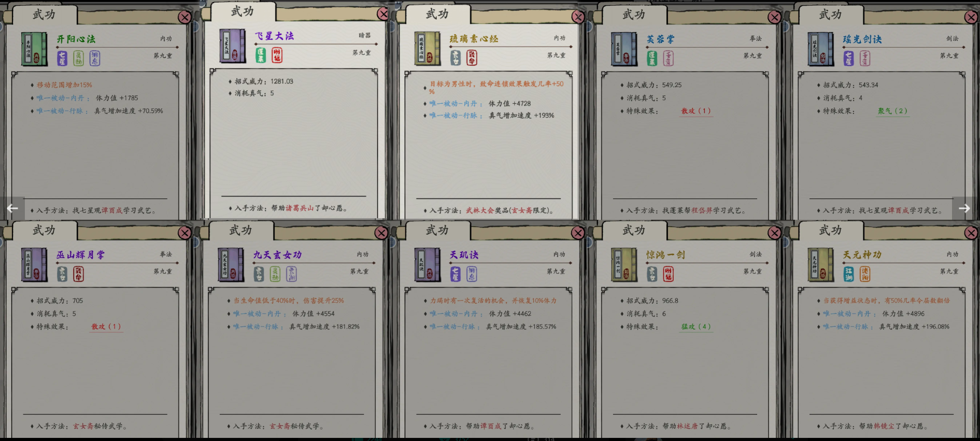
Task: Select the 武功 tab above 天玑诀
Action: click(x=437, y=230)
